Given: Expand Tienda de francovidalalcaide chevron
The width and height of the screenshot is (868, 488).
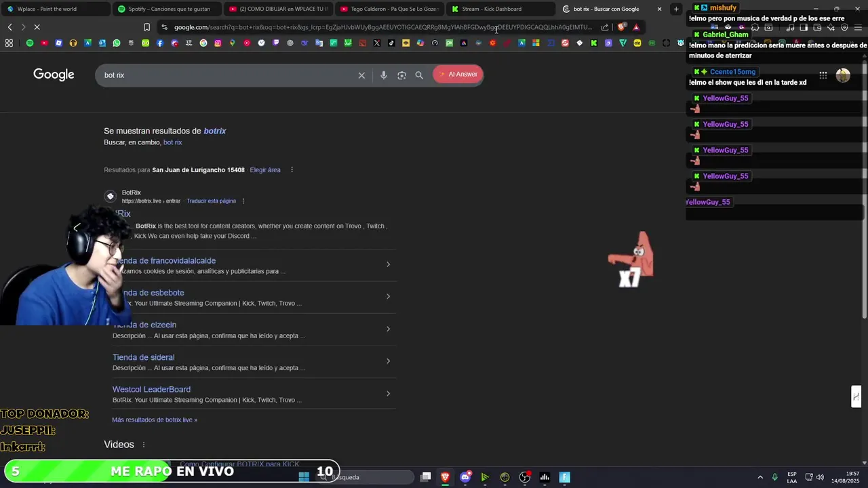Looking at the screenshot, I should point(388,264).
